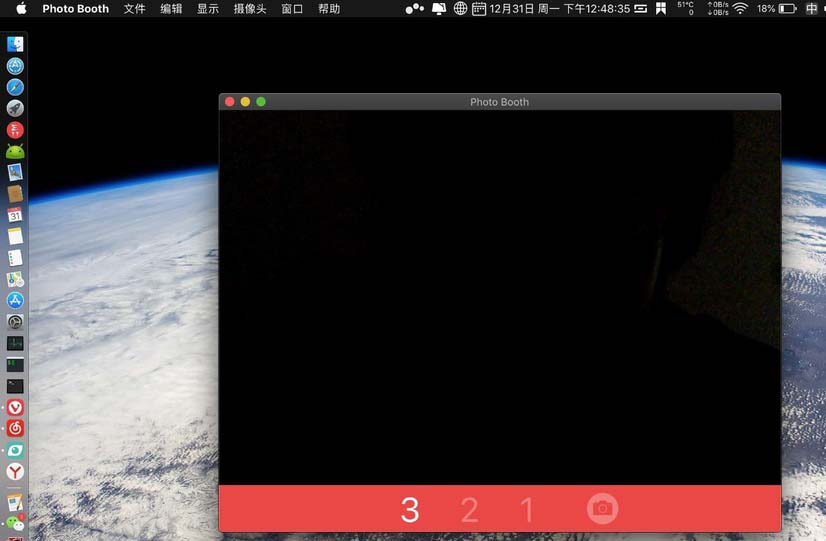This screenshot has height=541, width=826.
Task: Open WeChat from the dock
Action: point(15,522)
